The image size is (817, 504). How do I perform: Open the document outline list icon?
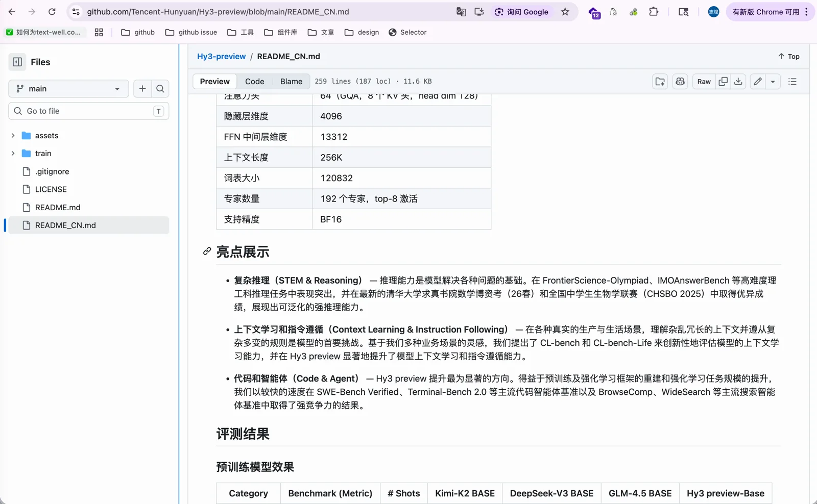coord(792,82)
